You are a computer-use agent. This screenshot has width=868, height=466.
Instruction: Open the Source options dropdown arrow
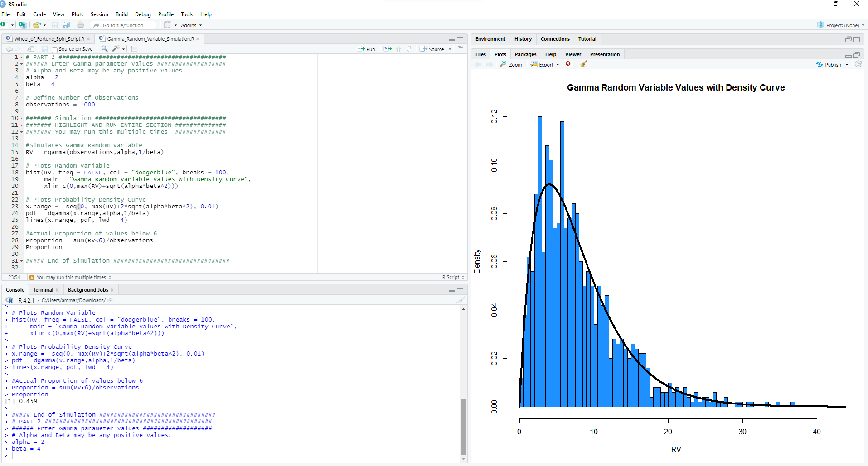click(x=450, y=49)
